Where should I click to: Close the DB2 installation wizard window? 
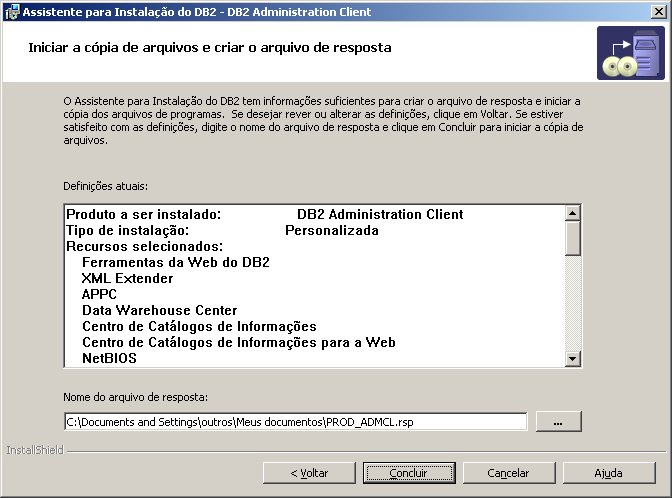click(658, 12)
